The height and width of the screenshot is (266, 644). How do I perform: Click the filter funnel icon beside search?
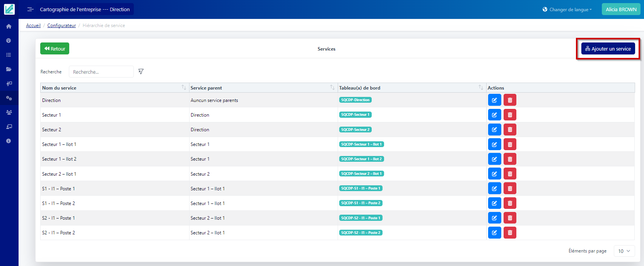pyautogui.click(x=141, y=71)
